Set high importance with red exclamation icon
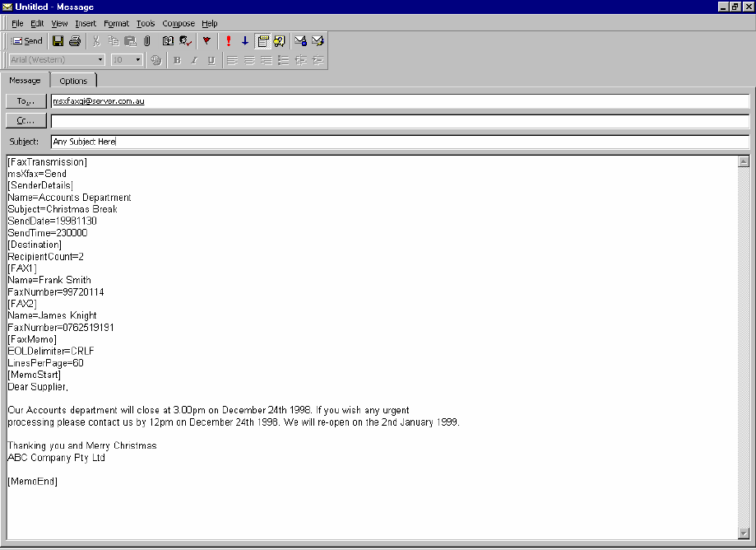This screenshot has width=756, height=550. (229, 41)
